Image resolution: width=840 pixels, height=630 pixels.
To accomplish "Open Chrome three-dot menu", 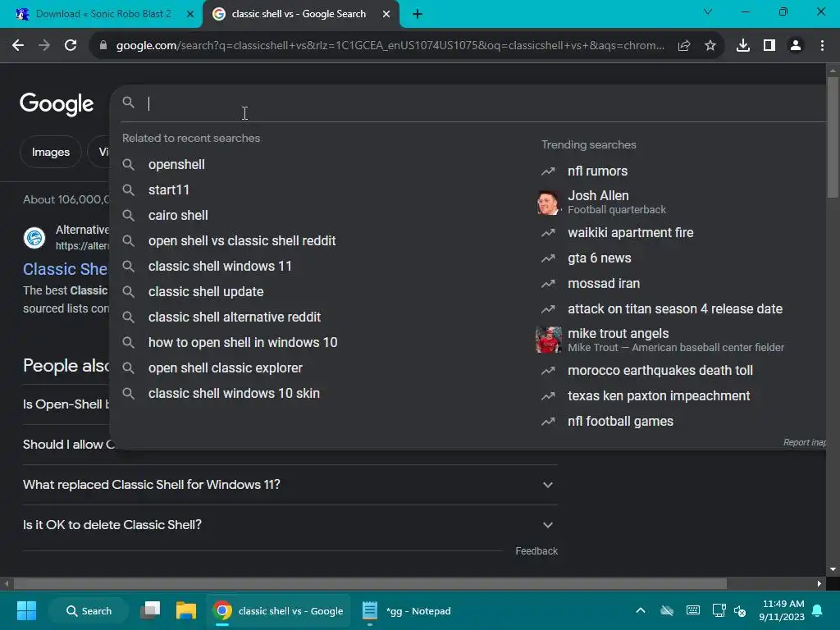I will [822, 46].
